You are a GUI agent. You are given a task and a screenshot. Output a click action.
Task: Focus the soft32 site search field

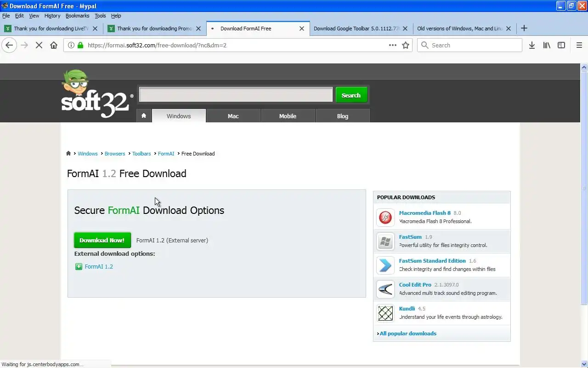coord(236,95)
